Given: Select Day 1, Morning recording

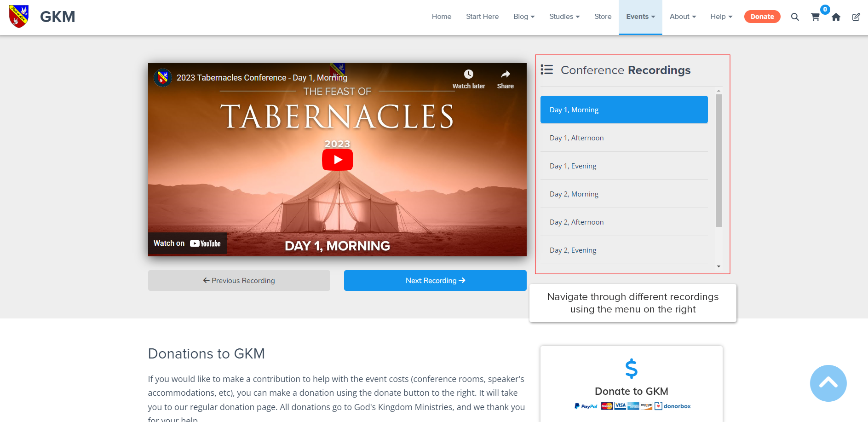Looking at the screenshot, I should coord(624,110).
